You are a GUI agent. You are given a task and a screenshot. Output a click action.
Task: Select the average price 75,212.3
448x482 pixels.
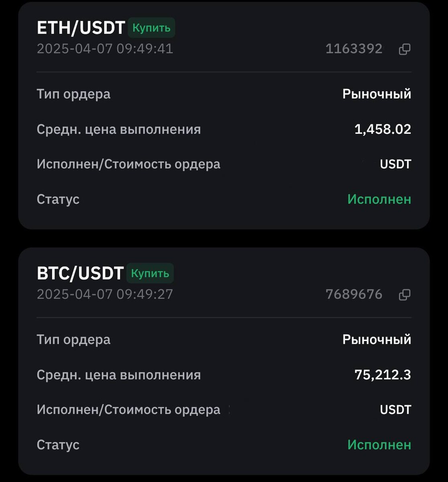pyautogui.click(x=383, y=375)
